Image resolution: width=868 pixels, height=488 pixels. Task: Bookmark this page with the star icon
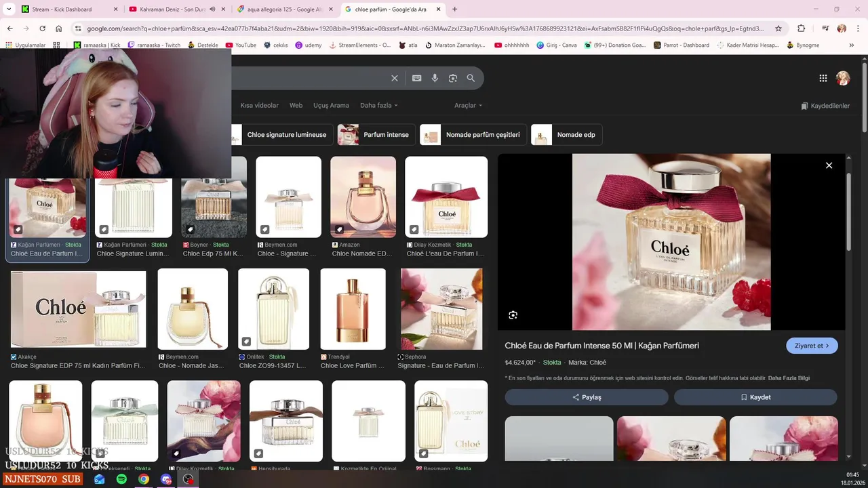(778, 28)
